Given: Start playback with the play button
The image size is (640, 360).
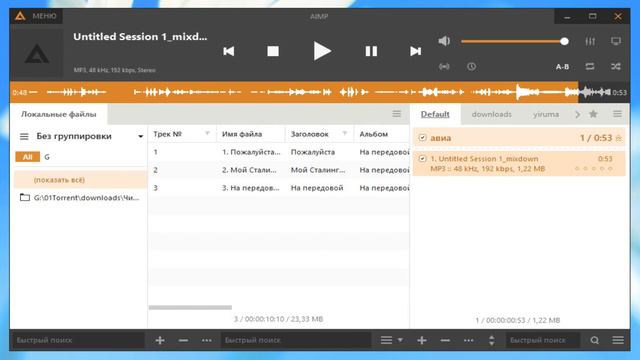Looking at the screenshot, I should 322,51.
